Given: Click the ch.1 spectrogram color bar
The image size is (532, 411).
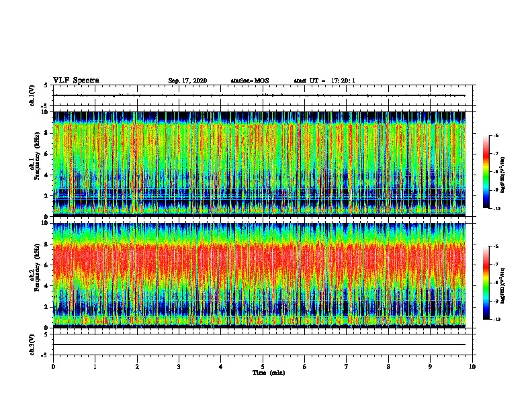Looking at the screenshot, I should pyautogui.click(x=486, y=172).
